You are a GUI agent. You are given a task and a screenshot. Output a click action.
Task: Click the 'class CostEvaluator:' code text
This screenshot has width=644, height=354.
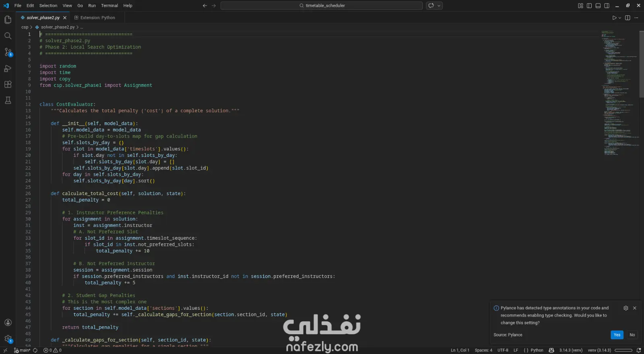(x=68, y=105)
